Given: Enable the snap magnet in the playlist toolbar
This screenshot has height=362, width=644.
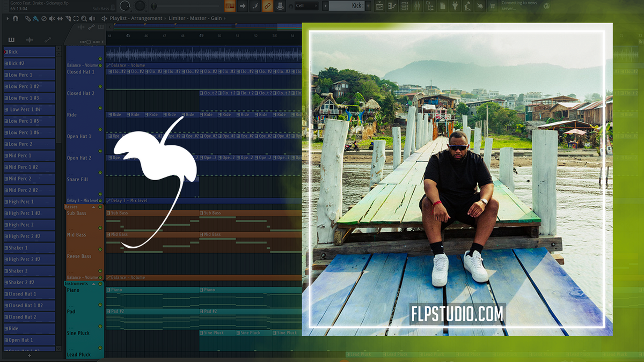Looking at the screenshot, I should [15, 18].
